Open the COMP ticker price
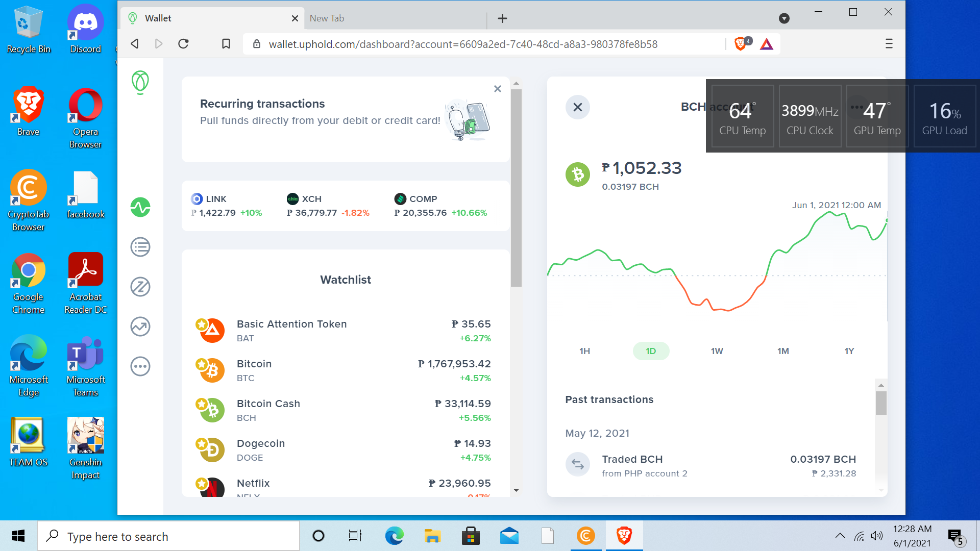 (x=440, y=206)
